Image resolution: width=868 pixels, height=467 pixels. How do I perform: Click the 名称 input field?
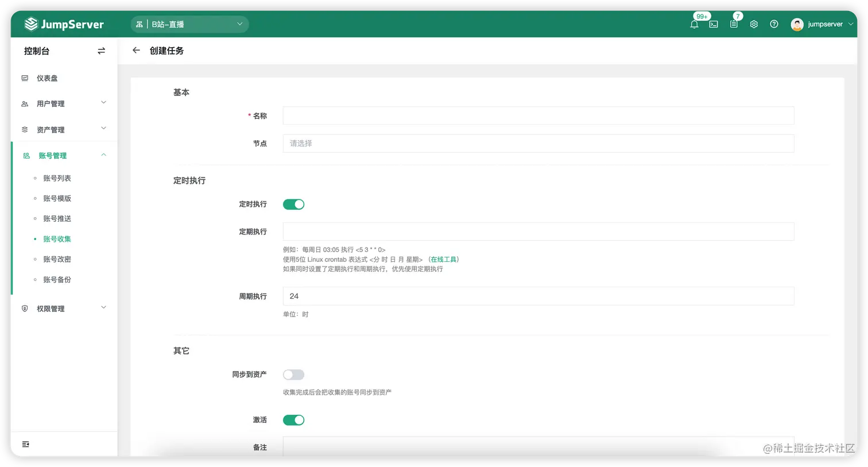click(x=538, y=115)
